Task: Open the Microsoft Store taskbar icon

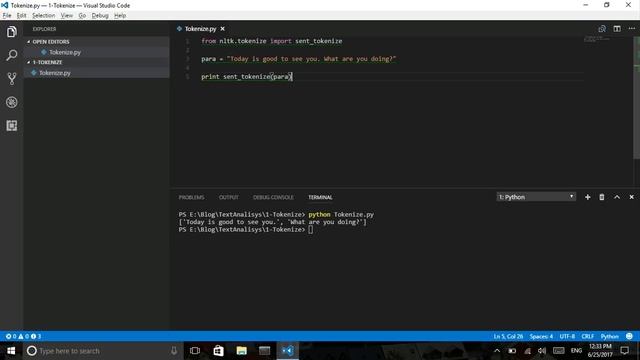Action: pos(218,351)
